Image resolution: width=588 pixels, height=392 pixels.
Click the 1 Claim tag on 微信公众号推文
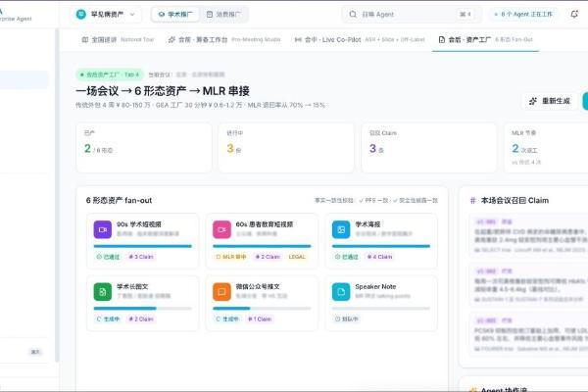tap(260, 319)
